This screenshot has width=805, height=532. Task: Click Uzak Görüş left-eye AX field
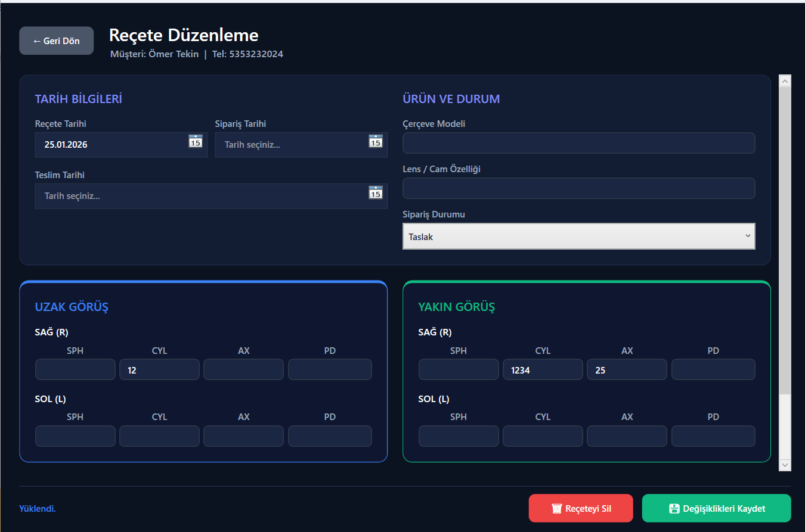tap(243, 436)
